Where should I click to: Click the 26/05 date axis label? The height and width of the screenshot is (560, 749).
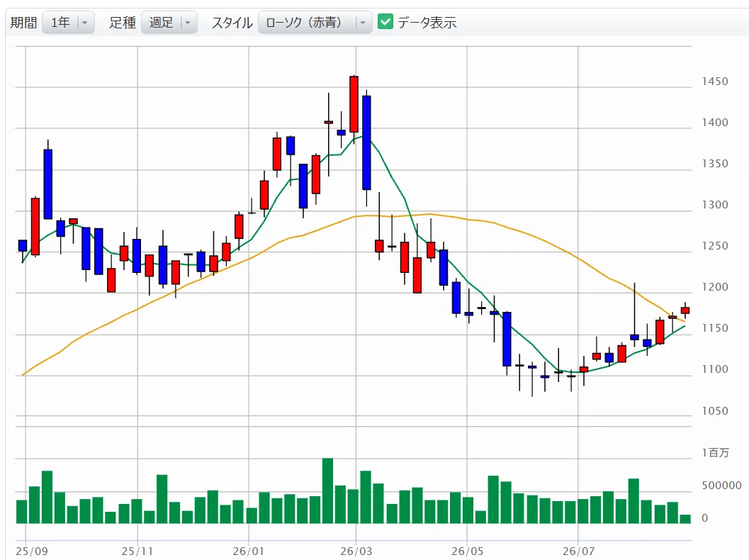pos(467,551)
